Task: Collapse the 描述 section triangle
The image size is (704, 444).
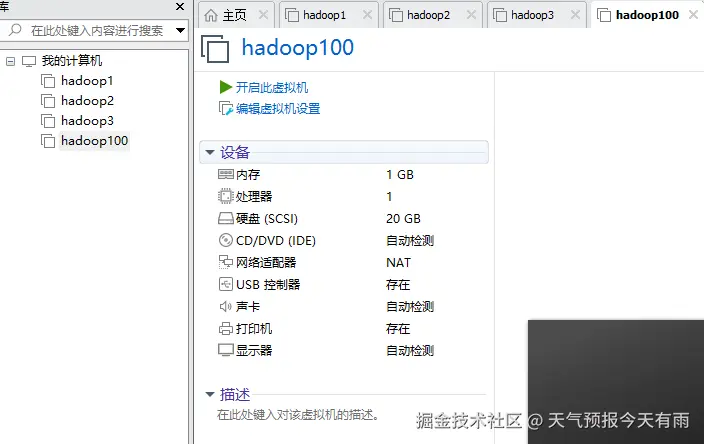Action: [x=210, y=394]
